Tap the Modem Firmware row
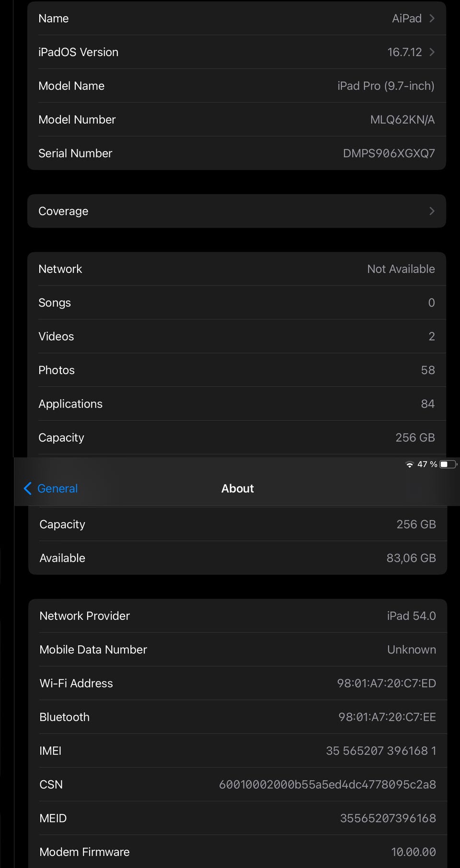 (237, 852)
